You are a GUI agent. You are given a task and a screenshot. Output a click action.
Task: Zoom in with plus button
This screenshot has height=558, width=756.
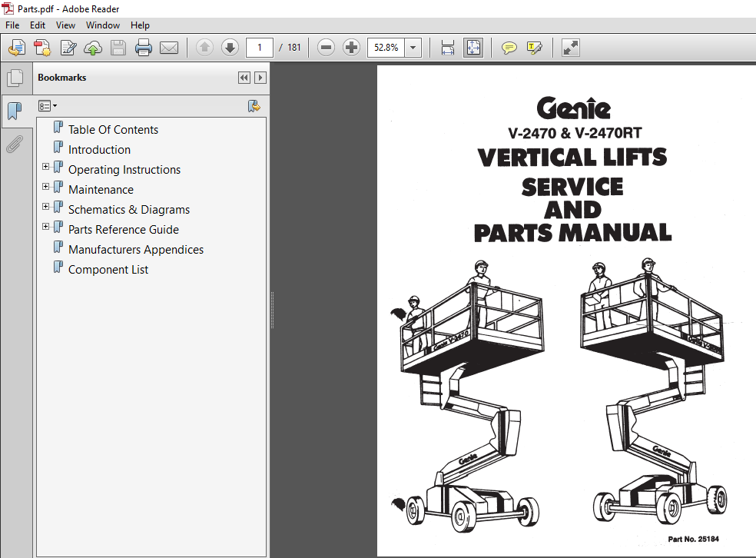[351, 48]
